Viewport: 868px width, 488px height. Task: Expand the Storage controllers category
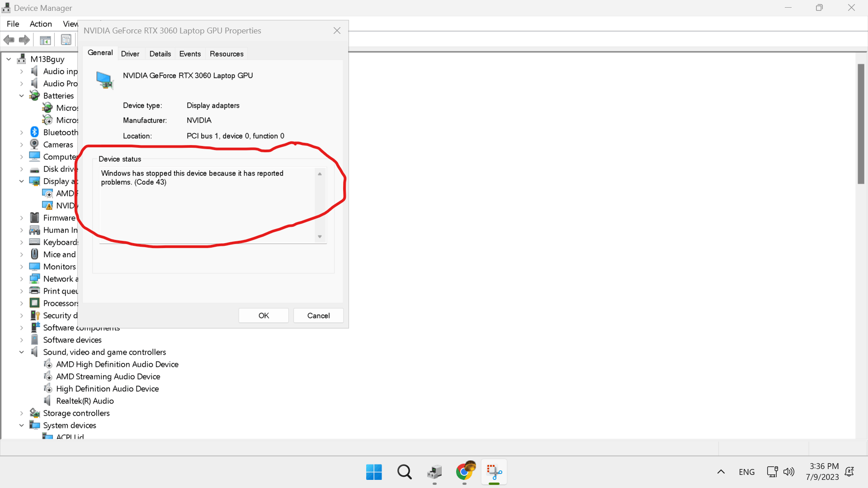coord(21,413)
